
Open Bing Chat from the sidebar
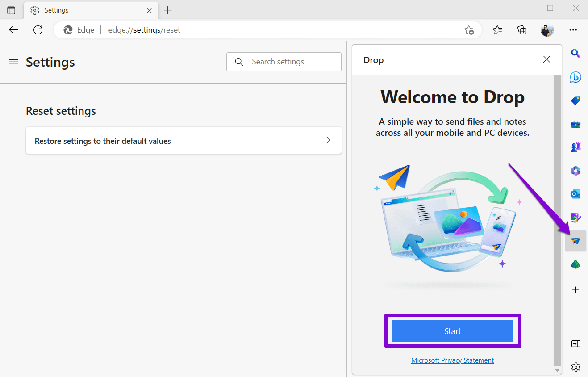pyautogui.click(x=575, y=77)
